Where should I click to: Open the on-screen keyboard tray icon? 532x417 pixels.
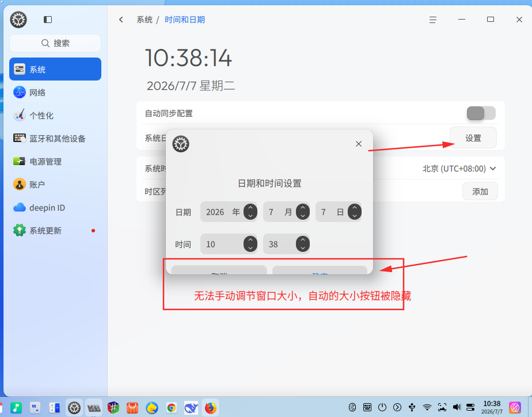tap(367, 407)
